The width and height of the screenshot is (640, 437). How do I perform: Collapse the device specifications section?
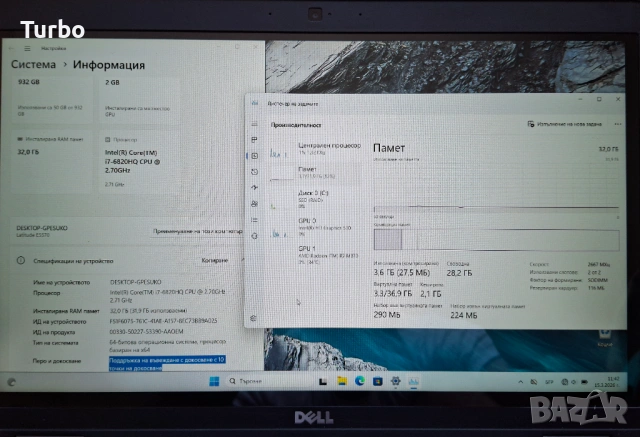(x=243, y=260)
